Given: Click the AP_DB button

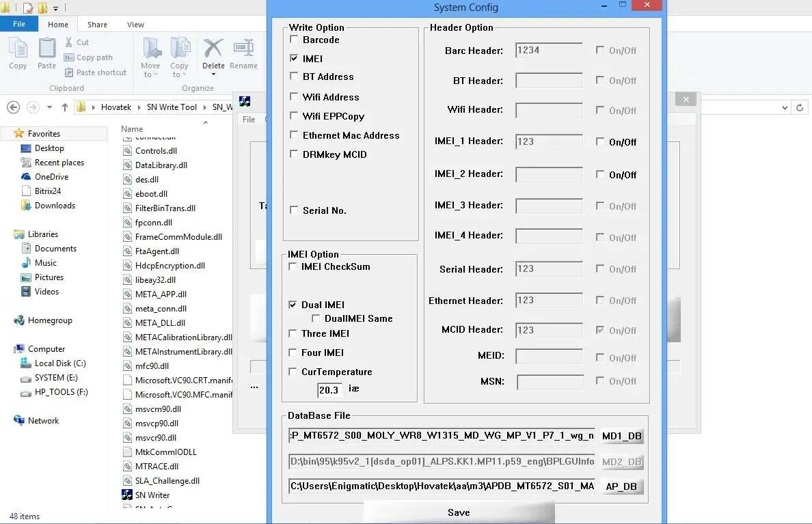Looking at the screenshot, I should (x=621, y=486).
